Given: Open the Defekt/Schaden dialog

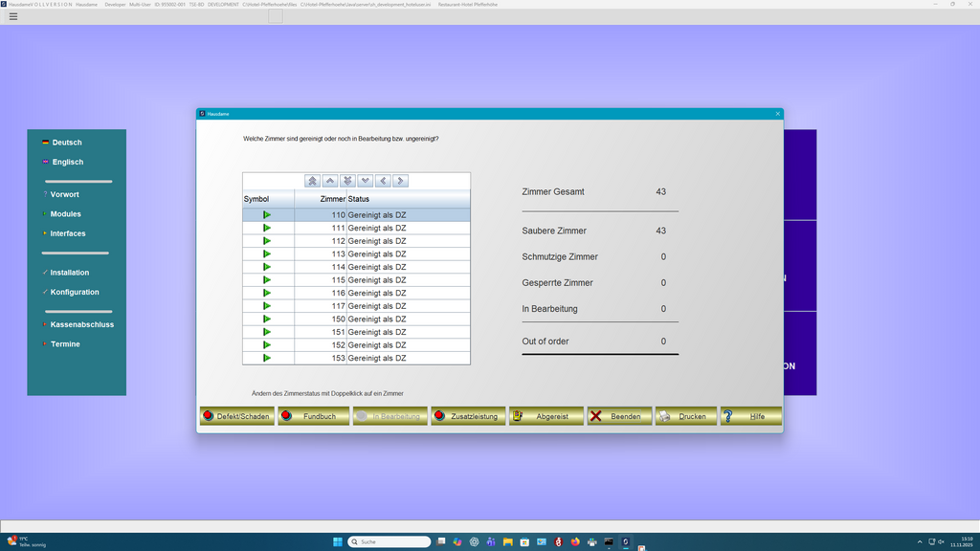Looking at the screenshot, I should (236, 416).
